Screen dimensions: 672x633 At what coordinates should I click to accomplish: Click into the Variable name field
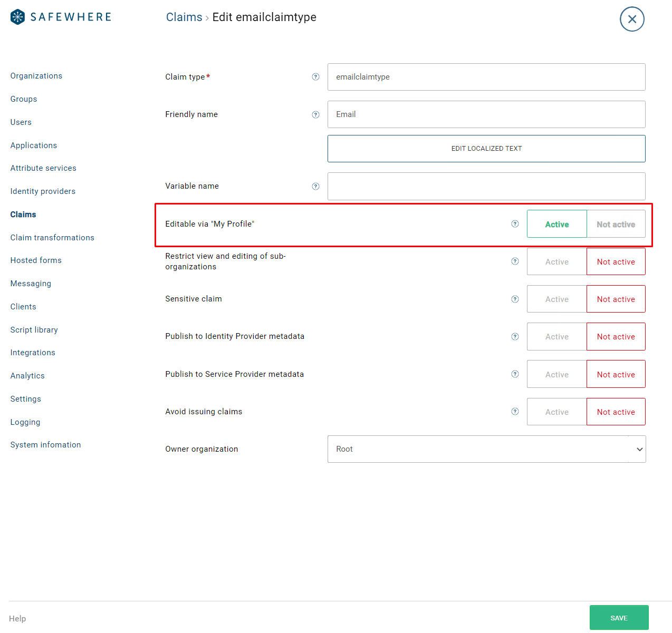point(486,187)
